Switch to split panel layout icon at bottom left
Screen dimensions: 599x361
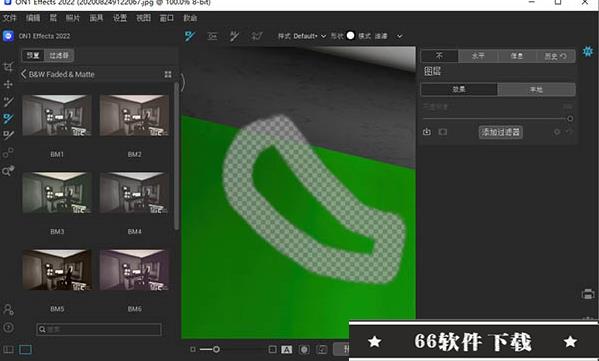pyautogui.click(x=8, y=350)
